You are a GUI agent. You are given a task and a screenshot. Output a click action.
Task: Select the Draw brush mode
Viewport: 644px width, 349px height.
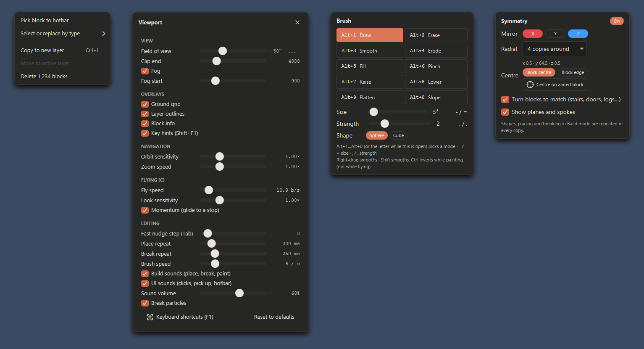point(370,35)
